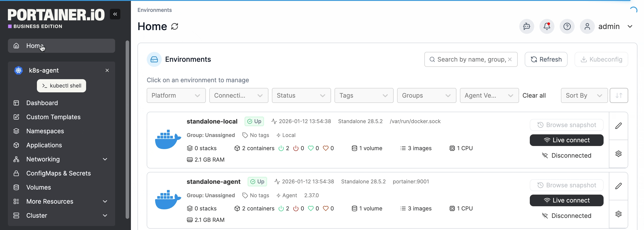644x230 pixels.
Task: Clear the search field using X
Action: coord(510,59)
